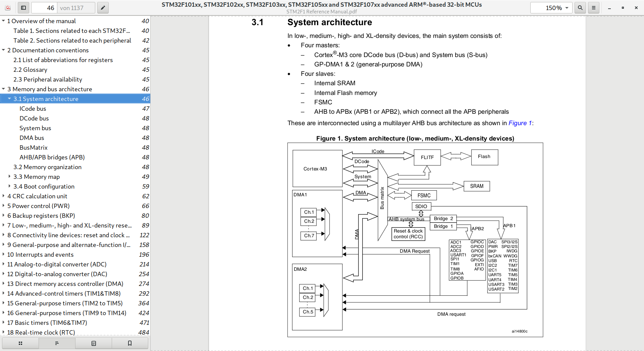Minimize the document viewer window
The width and height of the screenshot is (644, 351).
[x=609, y=8]
